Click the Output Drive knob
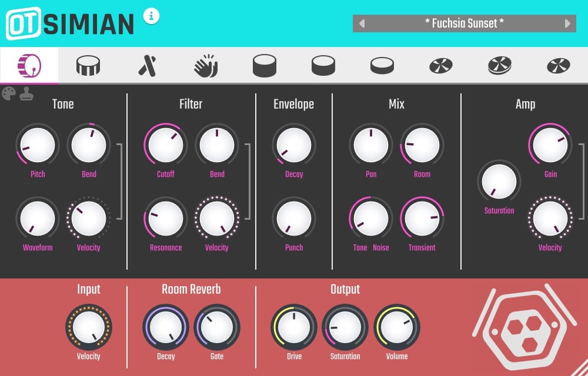This screenshot has height=376, width=588. click(294, 327)
